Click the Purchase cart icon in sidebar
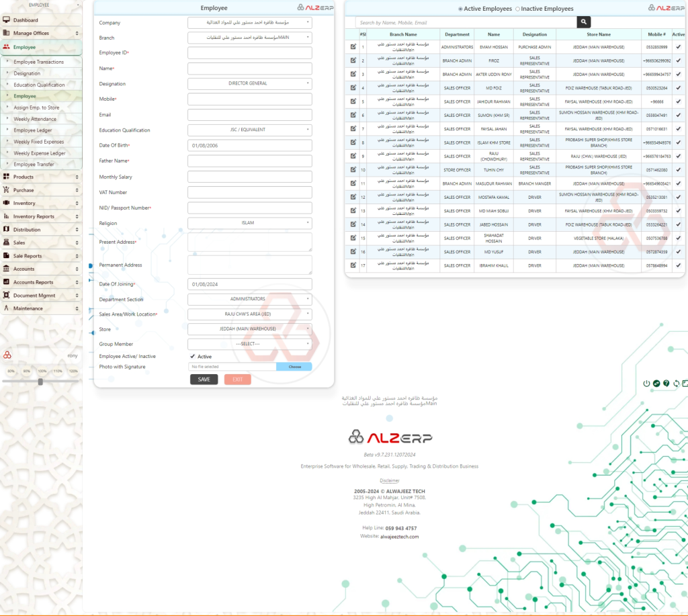This screenshot has width=688, height=616. pos(6,189)
